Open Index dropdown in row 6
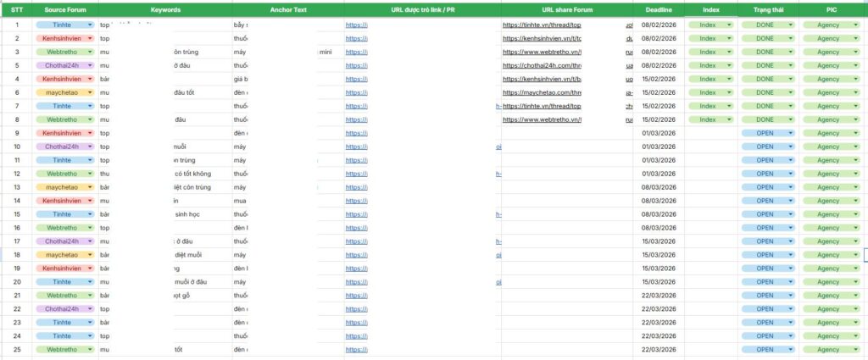 pyautogui.click(x=711, y=92)
